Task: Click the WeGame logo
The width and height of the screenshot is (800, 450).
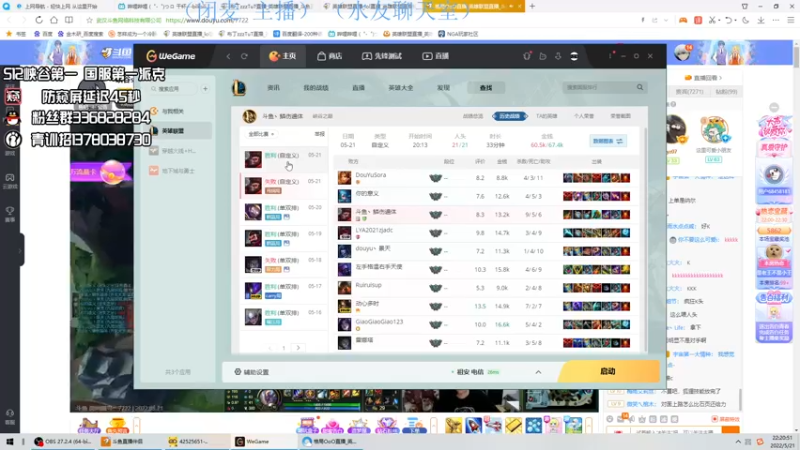Action: click(x=170, y=56)
